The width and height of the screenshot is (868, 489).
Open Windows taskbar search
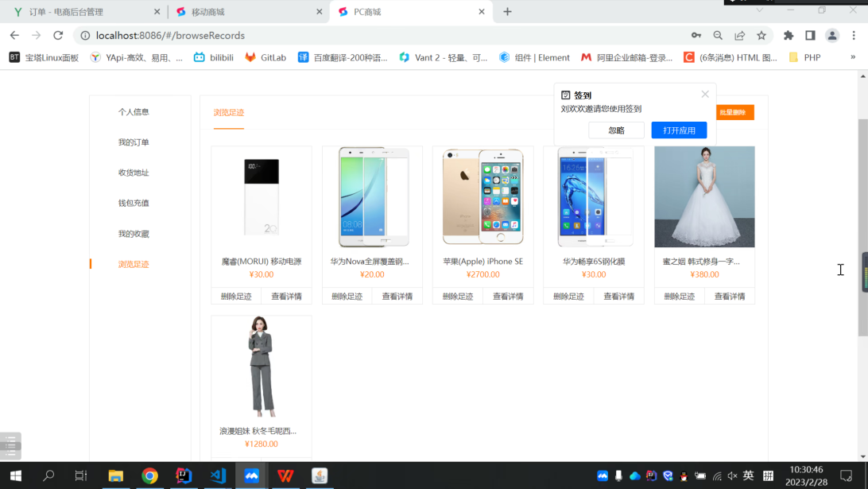[x=48, y=475]
